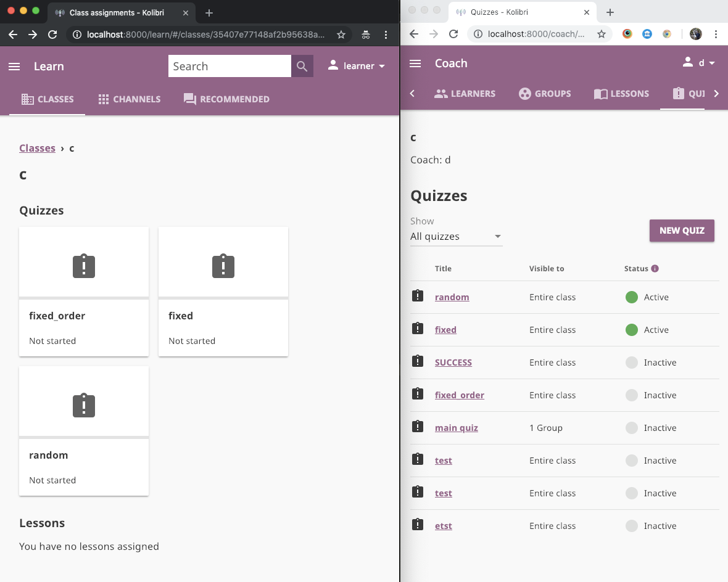728x582 pixels.
Task: Click the Status info icon
Action: tap(654, 268)
